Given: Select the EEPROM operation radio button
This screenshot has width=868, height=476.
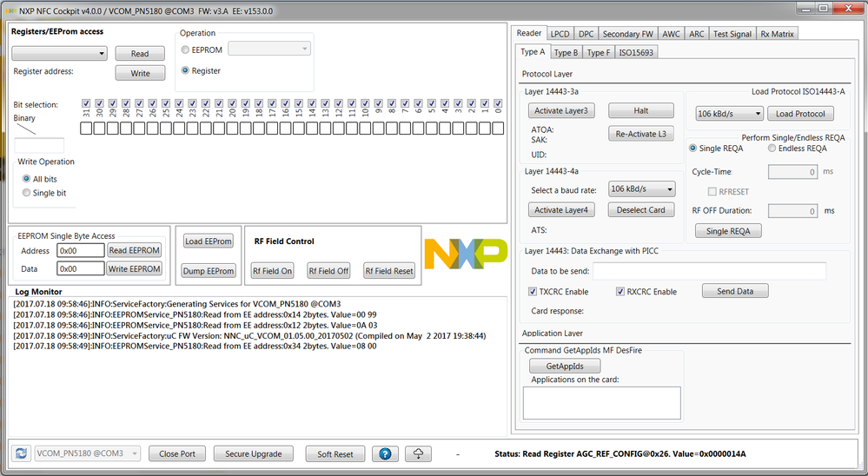Looking at the screenshot, I should (x=185, y=50).
